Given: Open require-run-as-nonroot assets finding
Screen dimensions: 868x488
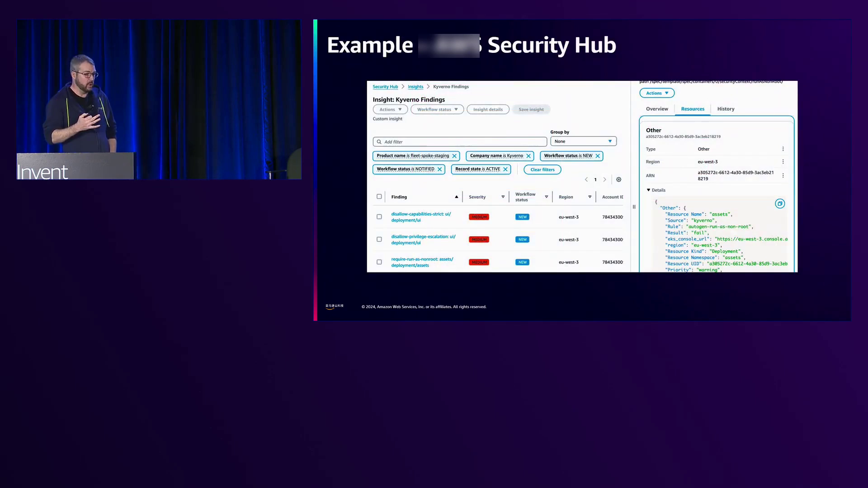Looking at the screenshot, I should pos(422,263).
